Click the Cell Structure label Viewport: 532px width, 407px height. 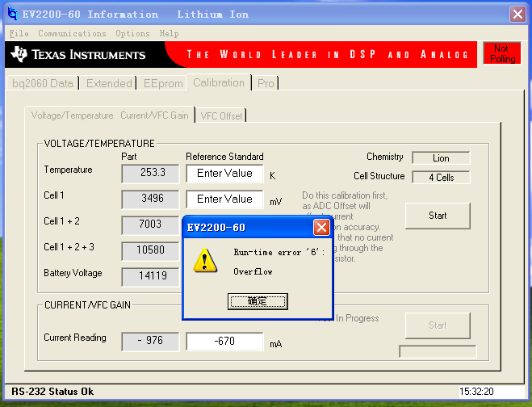(x=379, y=176)
